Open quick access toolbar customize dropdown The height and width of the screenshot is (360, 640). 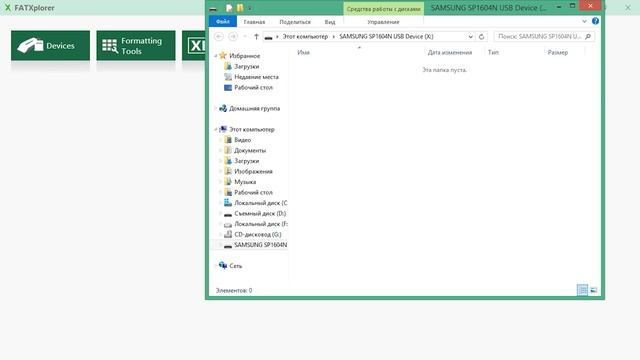250,8
